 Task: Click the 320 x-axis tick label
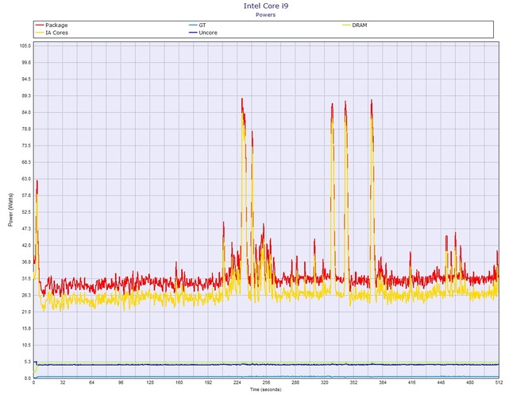coord(324,382)
